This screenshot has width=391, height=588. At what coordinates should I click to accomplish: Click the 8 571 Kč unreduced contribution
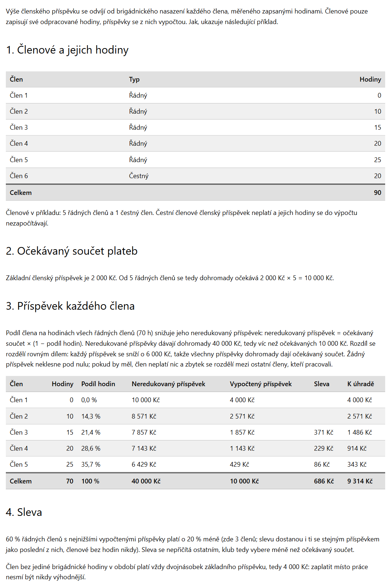(144, 416)
